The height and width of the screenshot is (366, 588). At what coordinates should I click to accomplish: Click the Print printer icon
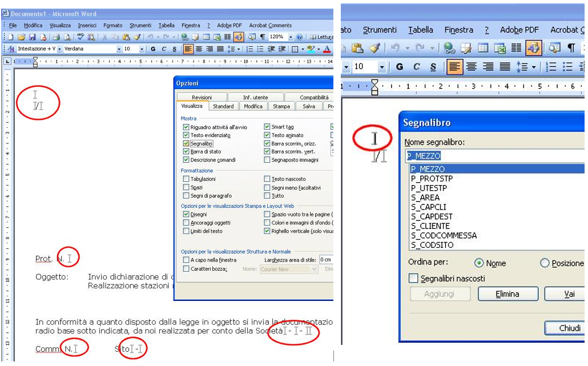[x=57, y=37]
